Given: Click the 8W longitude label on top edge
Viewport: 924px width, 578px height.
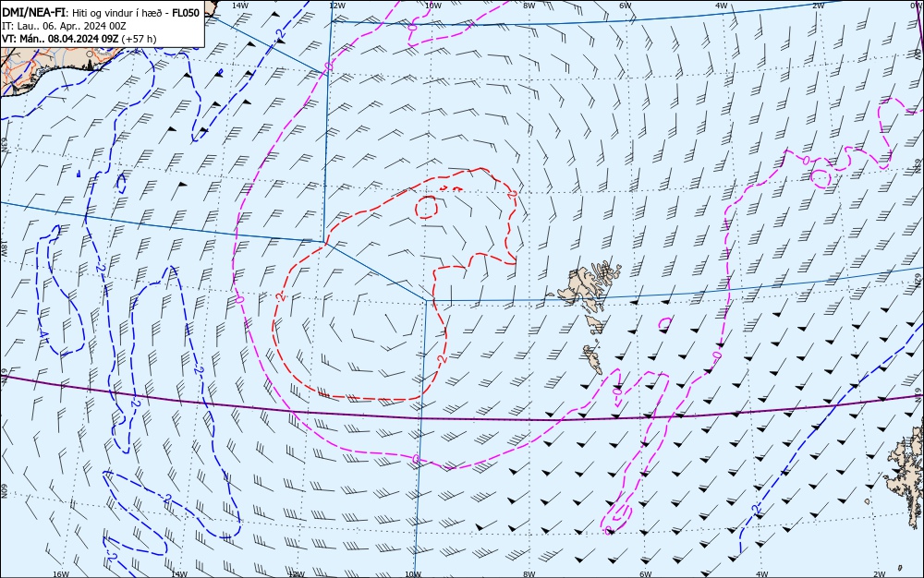Looking at the screenshot, I should (x=529, y=6).
